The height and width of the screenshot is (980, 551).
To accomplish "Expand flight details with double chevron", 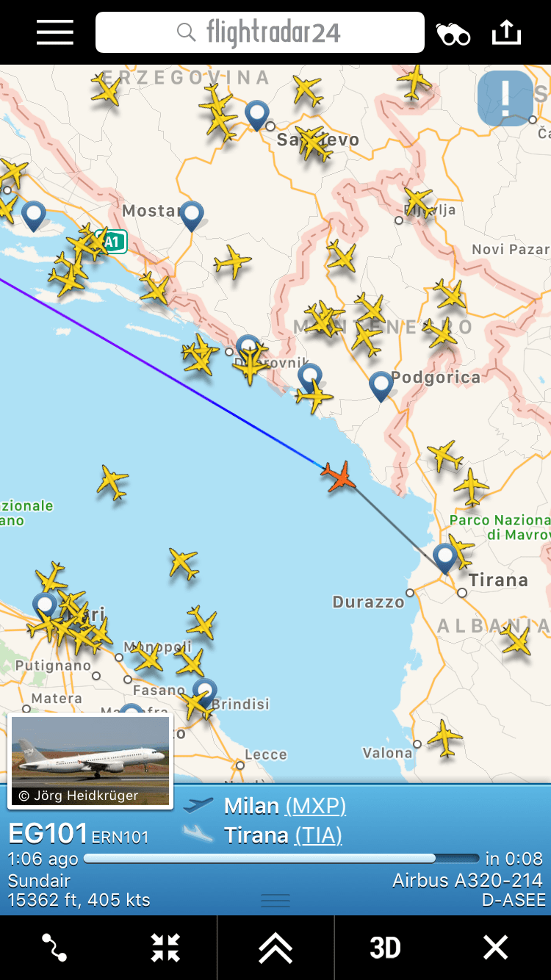I will coord(275,948).
